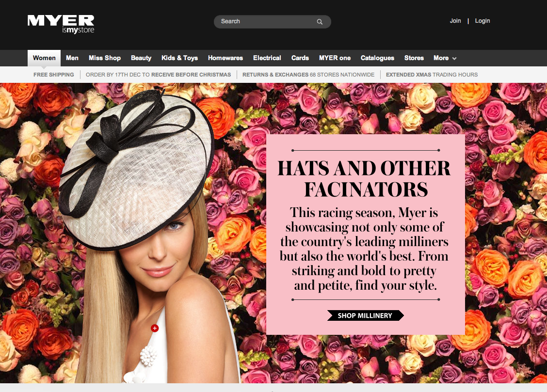This screenshot has width=547, height=392.
Task: Click the red plus hotspot on the dress
Action: [155, 328]
